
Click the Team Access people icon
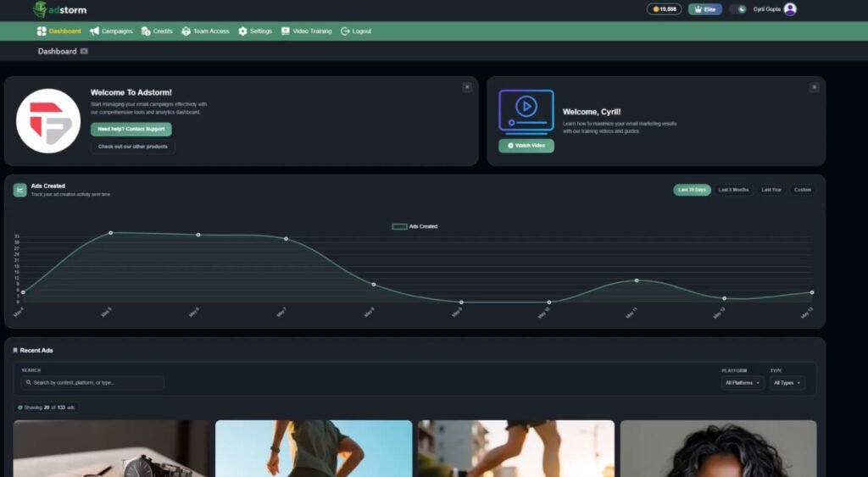[x=186, y=31]
